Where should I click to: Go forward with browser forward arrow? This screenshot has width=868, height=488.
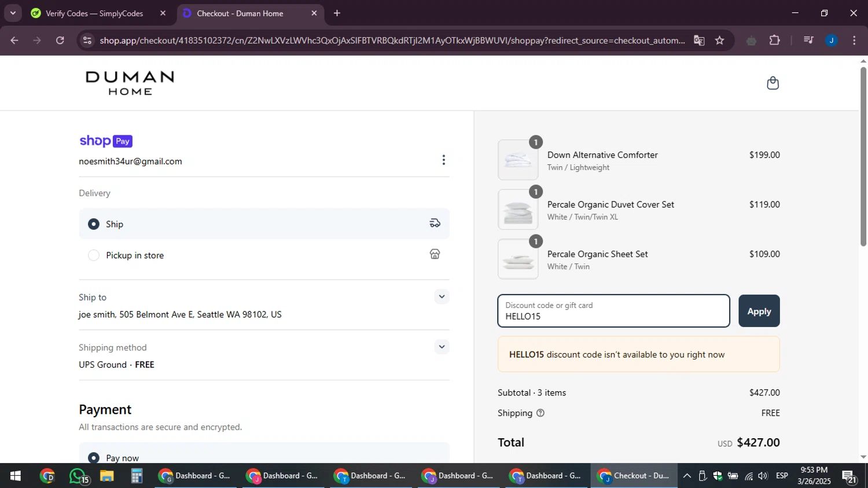(x=37, y=41)
